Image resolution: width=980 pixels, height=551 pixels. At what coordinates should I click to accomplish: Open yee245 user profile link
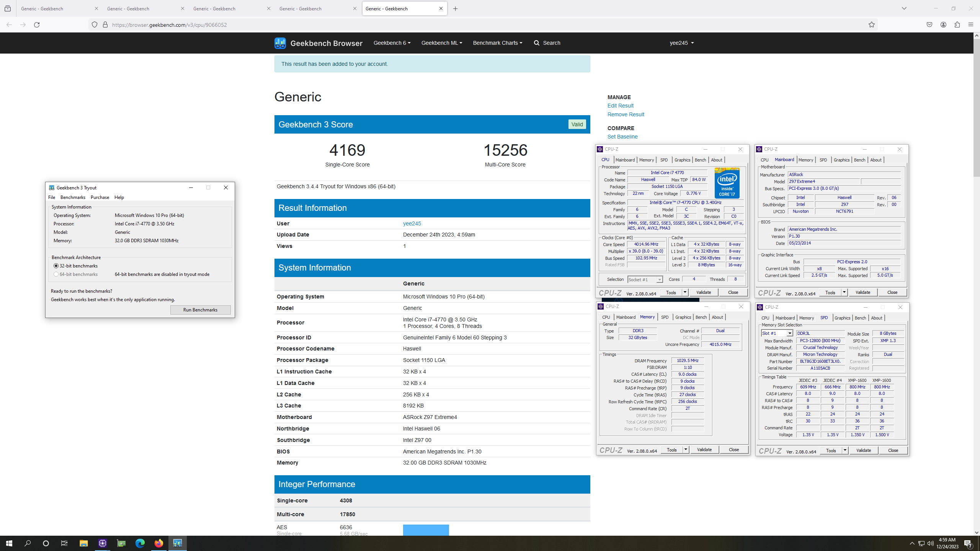[x=412, y=223]
